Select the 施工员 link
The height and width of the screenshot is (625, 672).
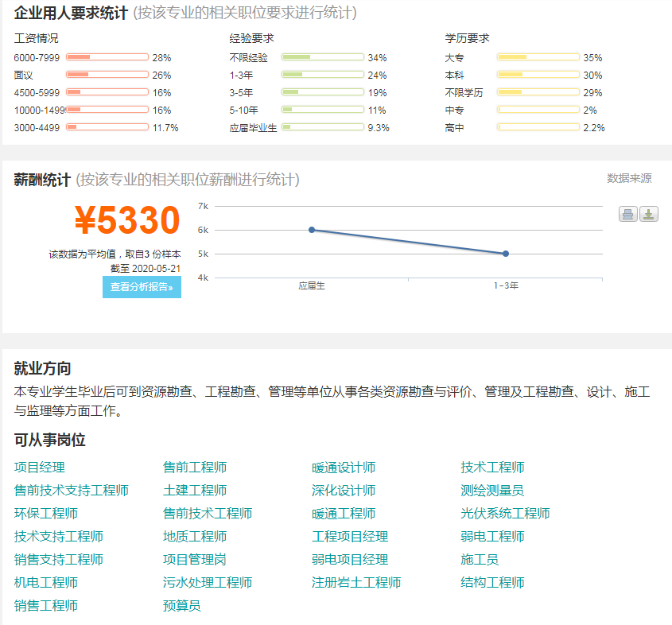coord(480,560)
